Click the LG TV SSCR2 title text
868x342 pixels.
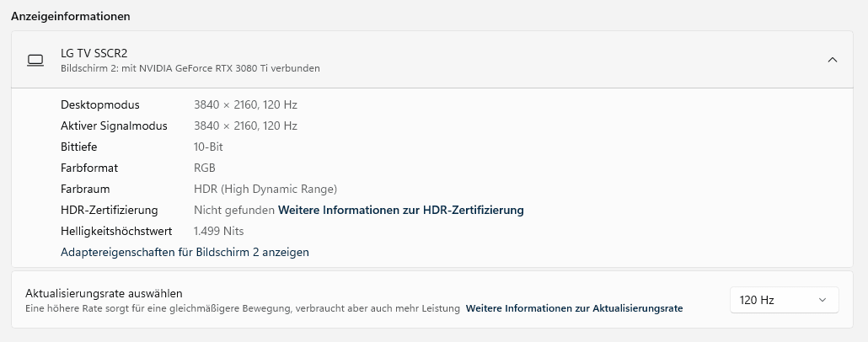[x=94, y=53]
